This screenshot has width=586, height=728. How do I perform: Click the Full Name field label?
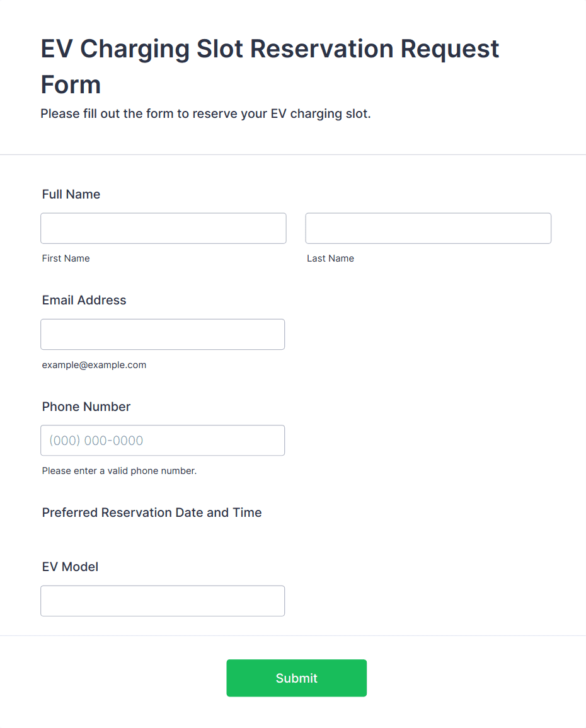(71, 194)
